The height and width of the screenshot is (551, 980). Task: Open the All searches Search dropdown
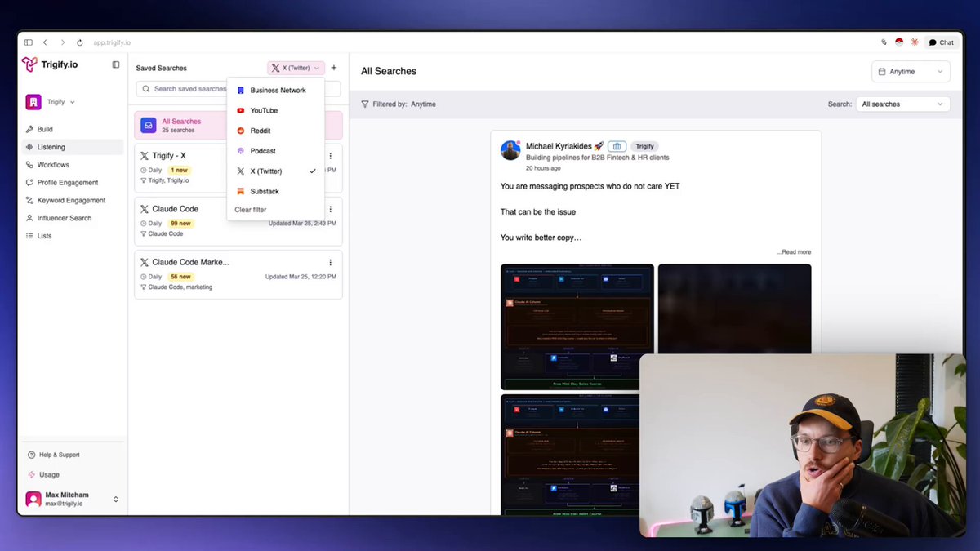(x=903, y=104)
